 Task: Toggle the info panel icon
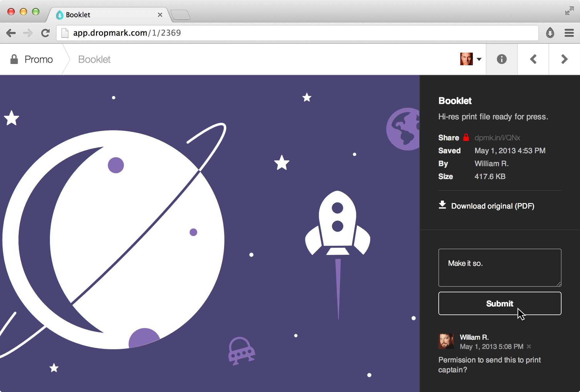click(501, 59)
